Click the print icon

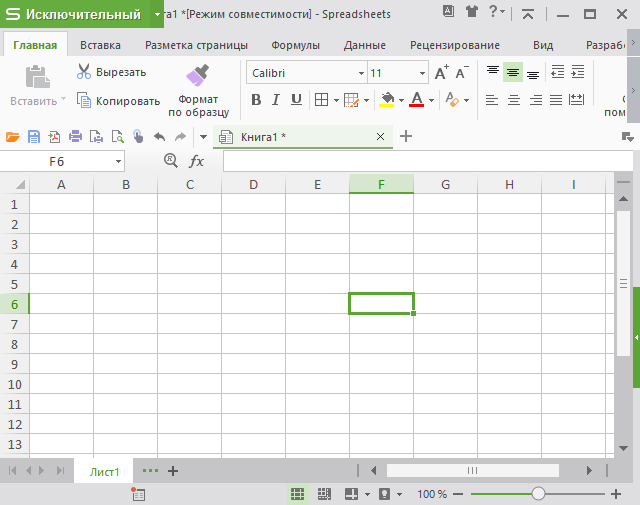click(x=75, y=136)
